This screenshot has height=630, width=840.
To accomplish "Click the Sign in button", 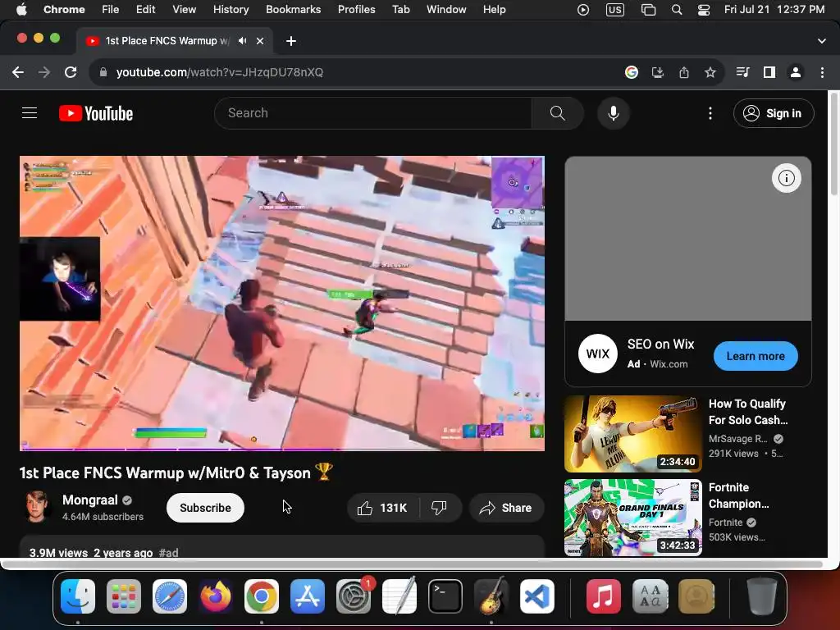I will point(774,113).
